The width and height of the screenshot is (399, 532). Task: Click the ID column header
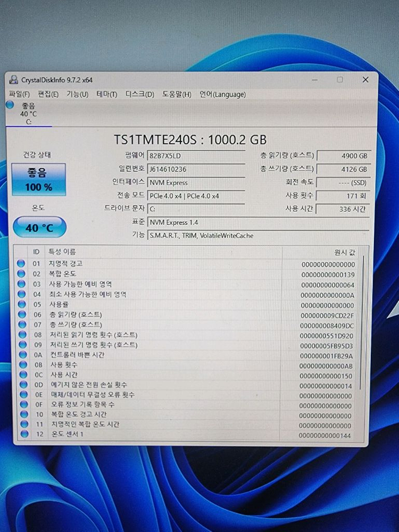pos(36,252)
